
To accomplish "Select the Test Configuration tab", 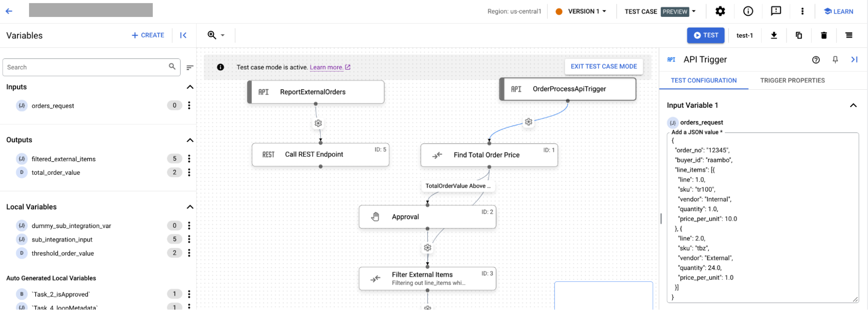I will click(703, 81).
